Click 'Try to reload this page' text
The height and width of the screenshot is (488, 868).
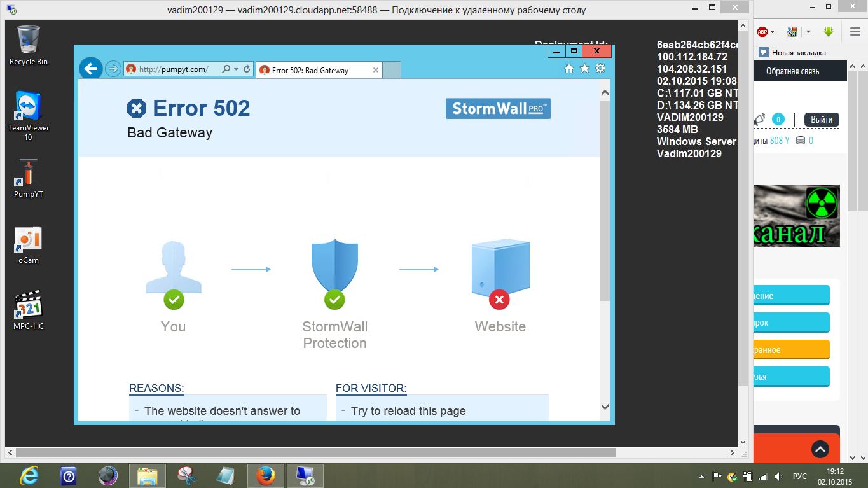[408, 411]
